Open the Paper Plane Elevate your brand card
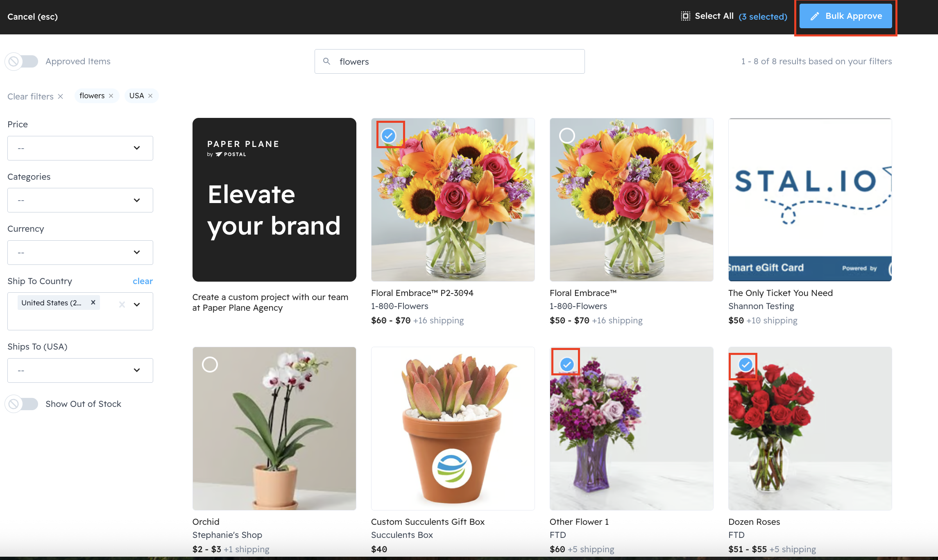Viewport: 938px width, 560px height. coord(274,200)
